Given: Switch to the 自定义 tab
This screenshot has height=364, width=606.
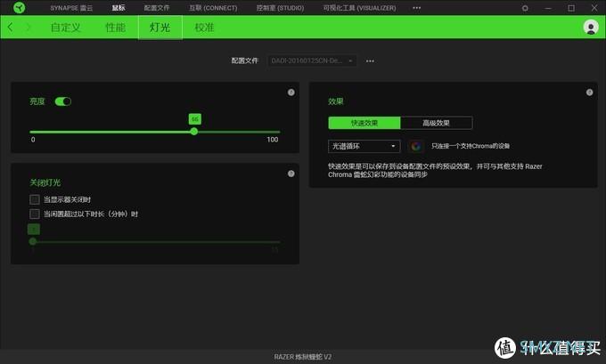Looking at the screenshot, I should pos(66,28).
